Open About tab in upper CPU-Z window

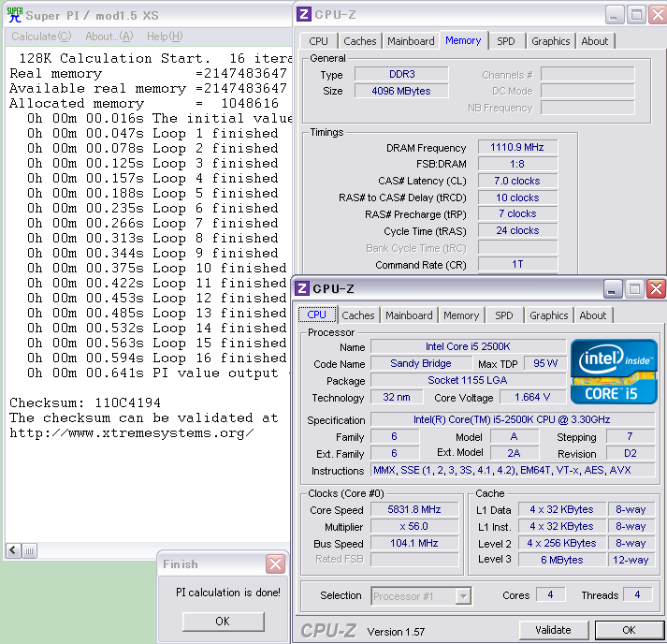595,41
